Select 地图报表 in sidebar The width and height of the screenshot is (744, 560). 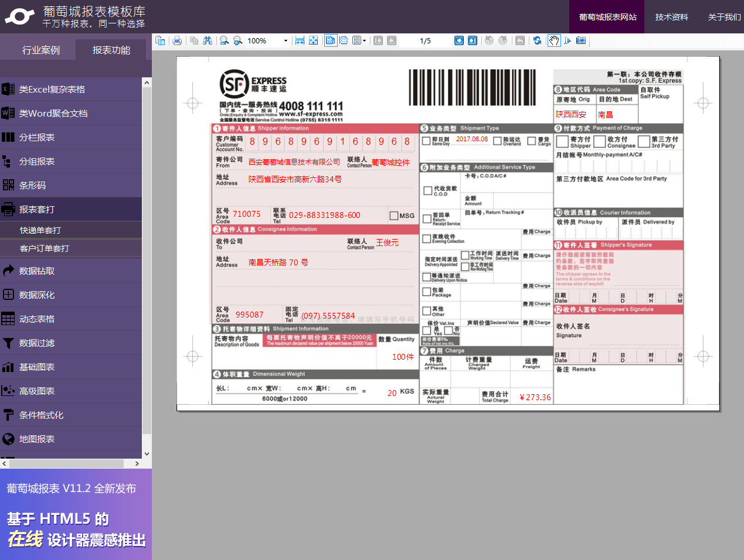tap(71, 439)
